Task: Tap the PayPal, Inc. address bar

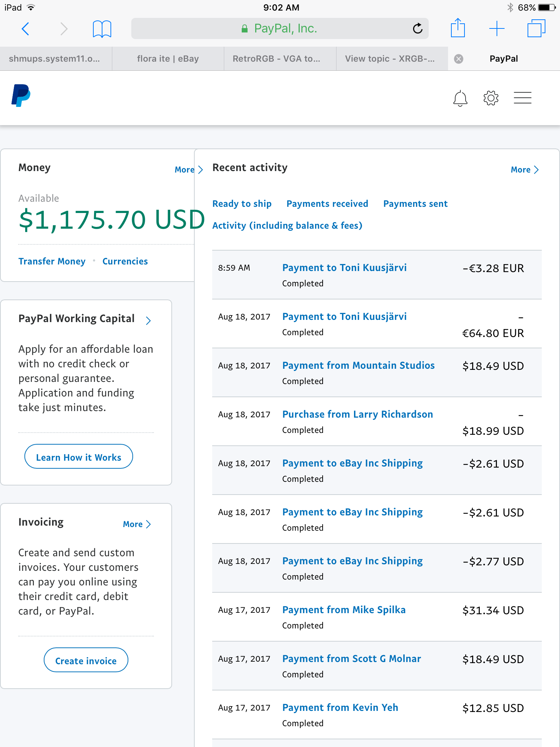Action: pyautogui.click(x=280, y=28)
